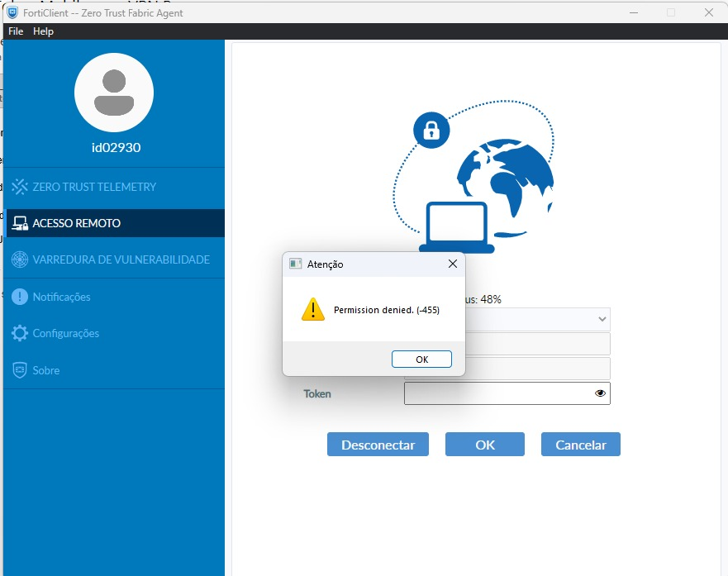Screen dimensions: 728x576
Task: Open the File menu
Action: coord(16,31)
